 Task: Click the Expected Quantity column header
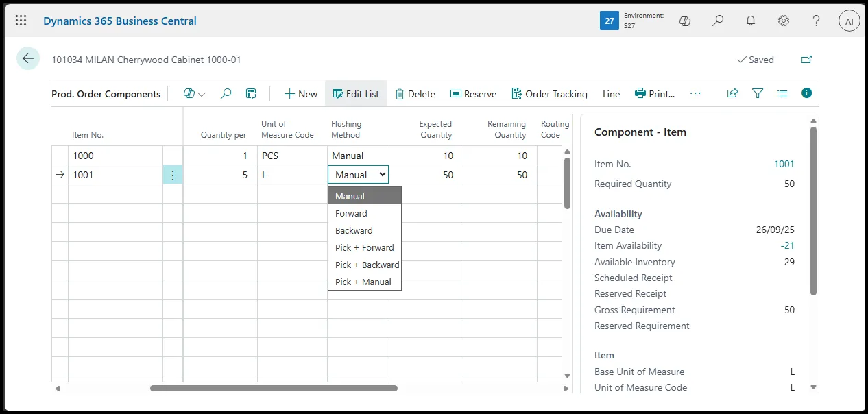coord(435,130)
